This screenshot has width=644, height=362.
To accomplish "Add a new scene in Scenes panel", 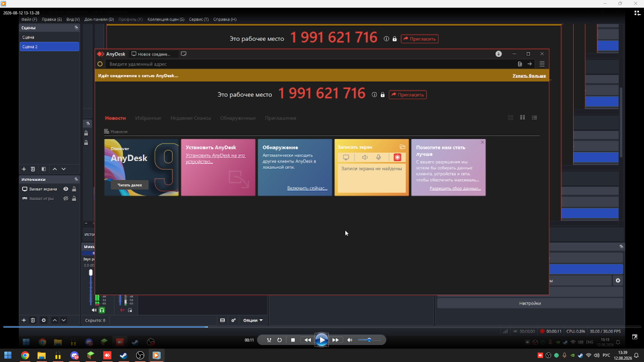I will pos(24,169).
